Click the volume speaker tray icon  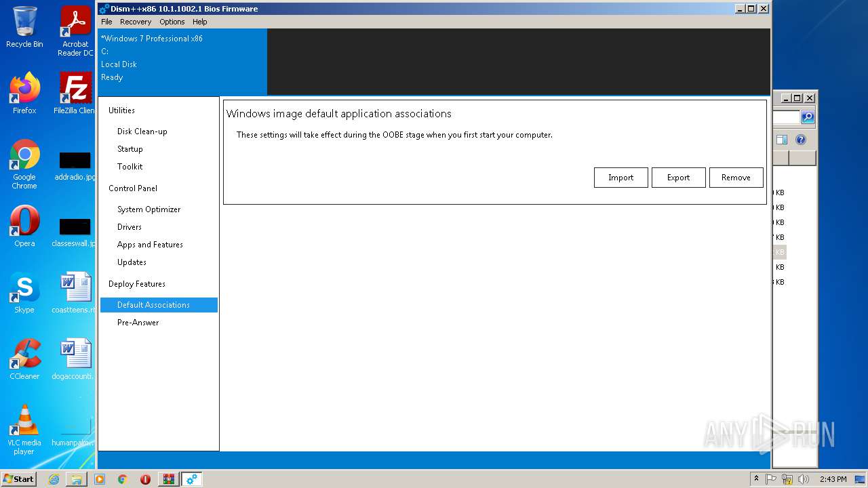click(x=804, y=479)
